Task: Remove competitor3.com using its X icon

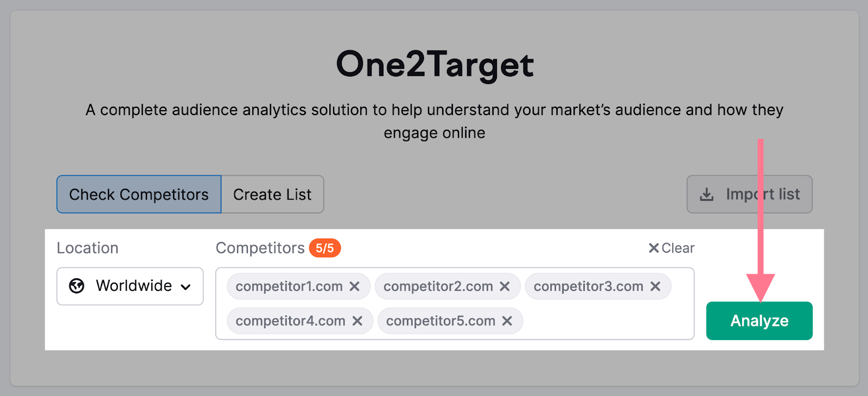Action: point(656,286)
